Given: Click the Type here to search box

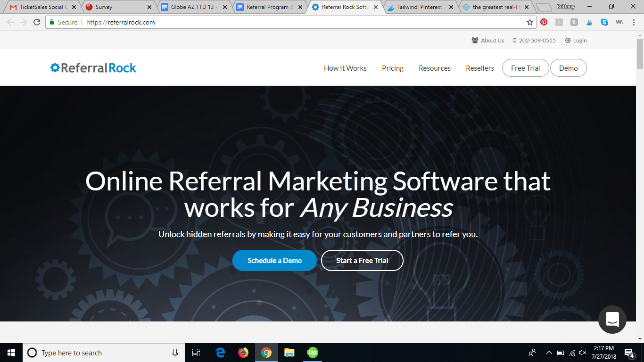Looking at the screenshot, I should click(x=103, y=353).
